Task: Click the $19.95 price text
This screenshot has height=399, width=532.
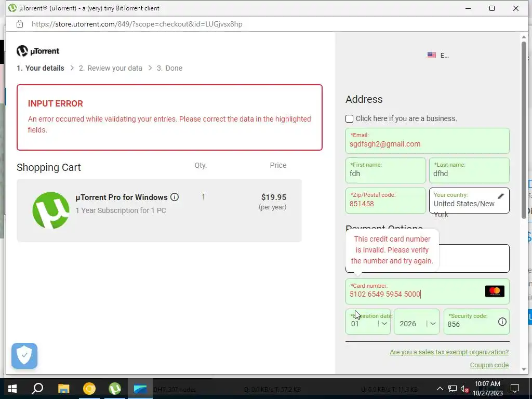Action: coord(273,197)
